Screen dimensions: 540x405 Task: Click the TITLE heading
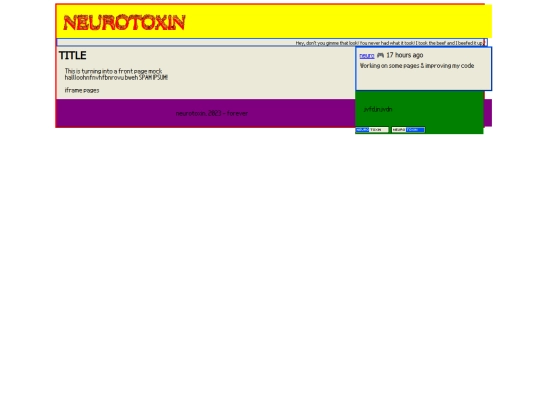(x=73, y=55)
